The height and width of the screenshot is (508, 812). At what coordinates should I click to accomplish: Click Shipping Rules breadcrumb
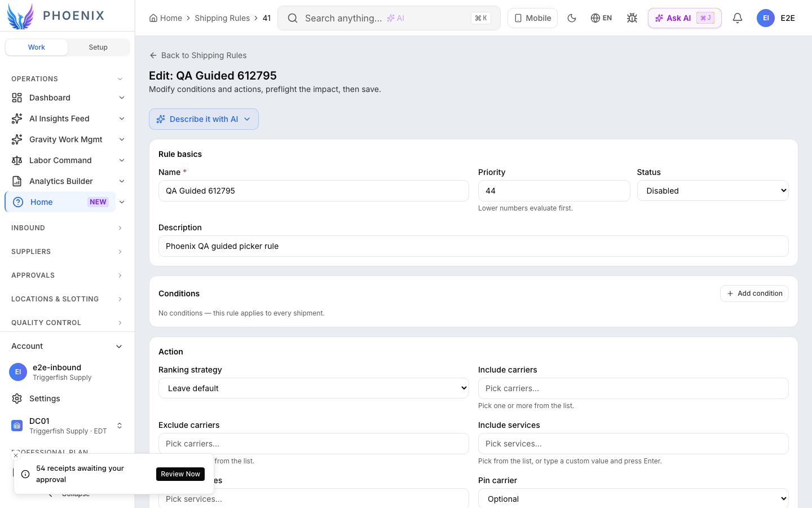[222, 18]
